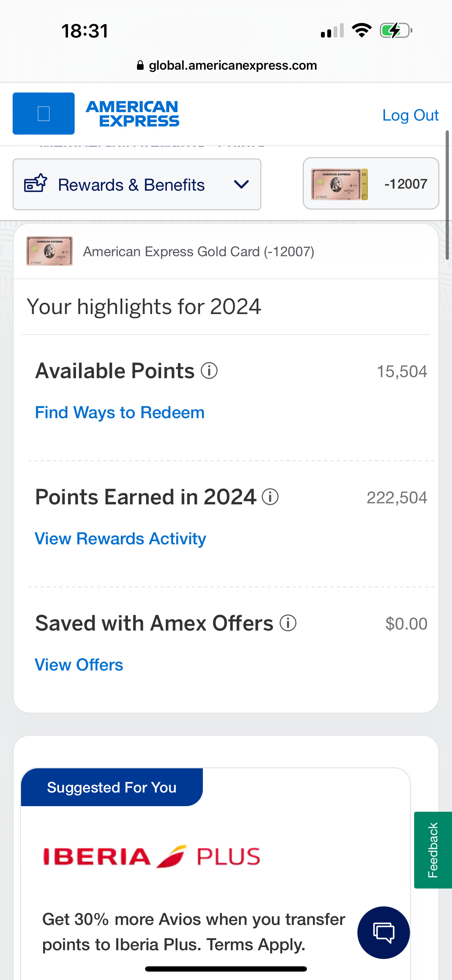Click the rewards gift icon in the dropdown

(x=36, y=184)
